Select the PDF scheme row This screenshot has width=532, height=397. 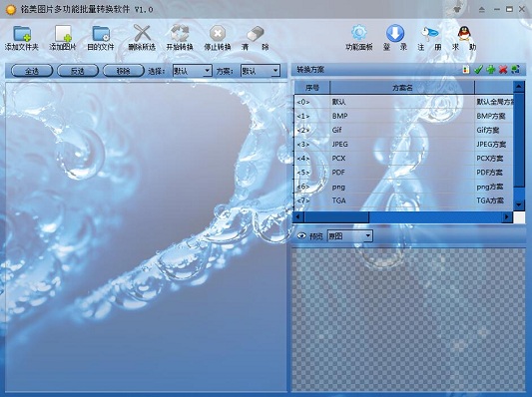(404, 173)
